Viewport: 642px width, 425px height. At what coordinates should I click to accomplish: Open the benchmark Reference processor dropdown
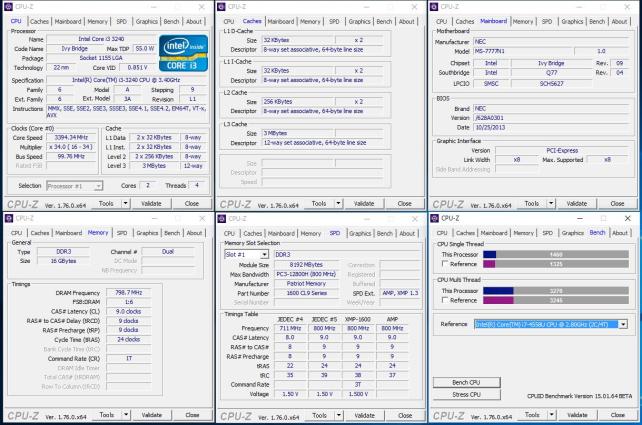tap(551, 324)
